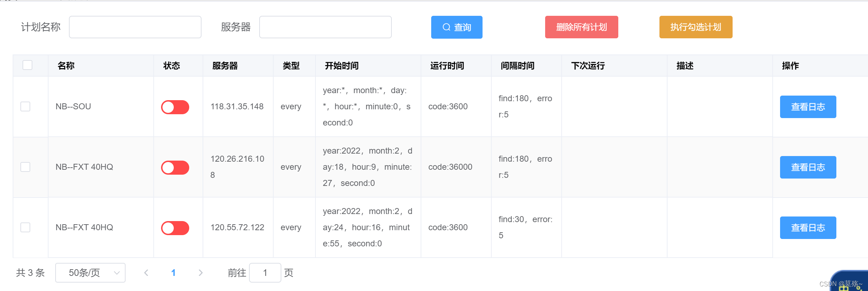Toggle status switch of 120.26.216.108 plan

pyautogui.click(x=175, y=168)
